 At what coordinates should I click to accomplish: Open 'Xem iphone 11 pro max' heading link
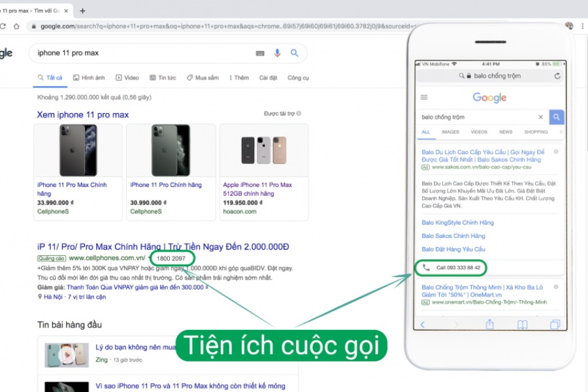(x=82, y=115)
